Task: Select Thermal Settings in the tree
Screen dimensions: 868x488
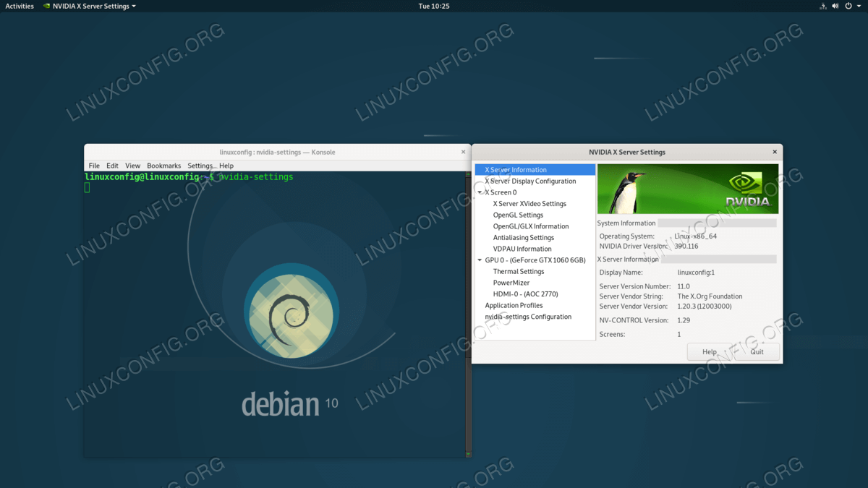Action: (519, 272)
